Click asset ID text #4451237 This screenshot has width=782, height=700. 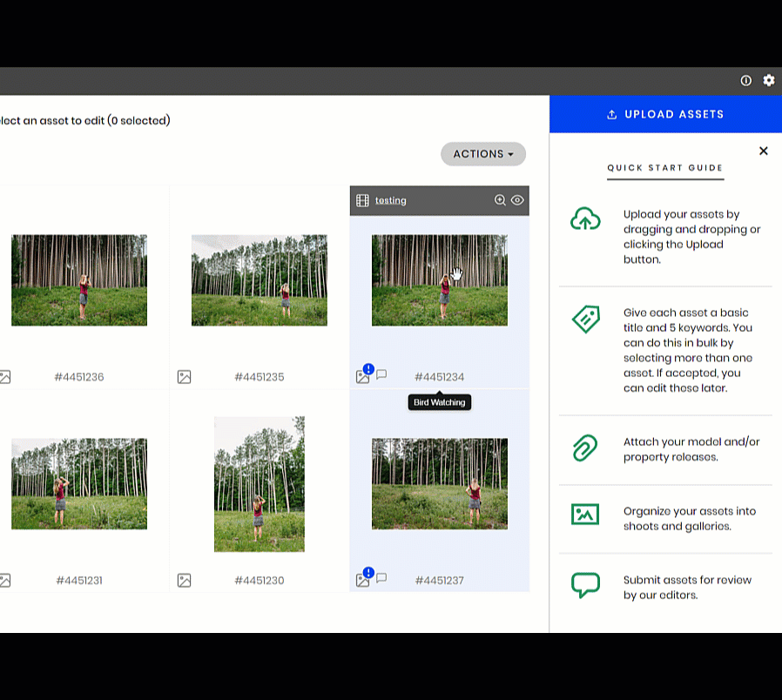pyautogui.click(x=440, y=581)
